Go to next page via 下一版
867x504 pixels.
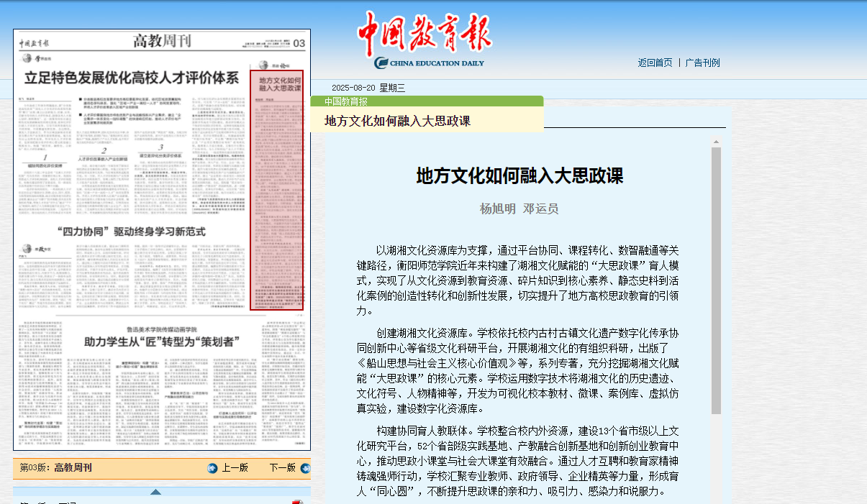[283, 468]
